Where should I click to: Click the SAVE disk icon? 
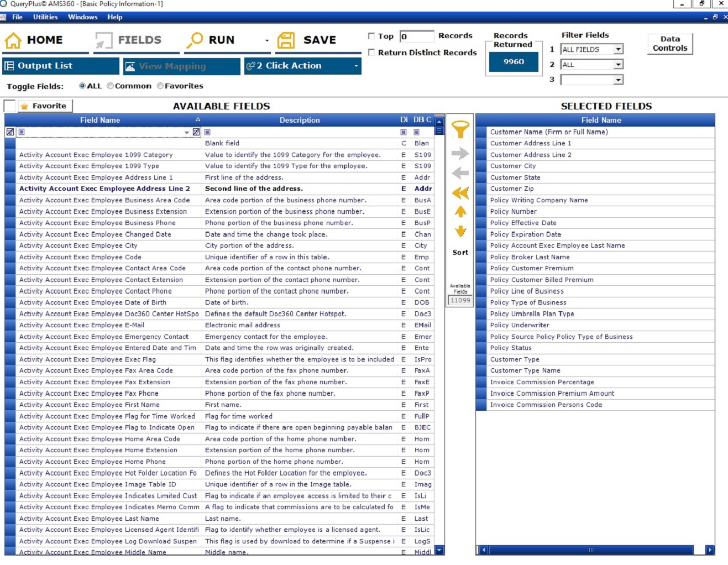[x=286, y=40]
